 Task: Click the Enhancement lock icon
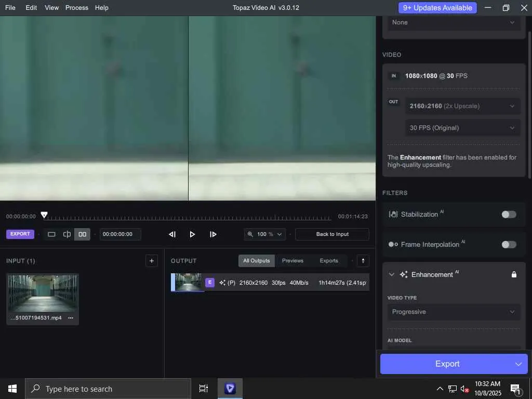(x=514, y=274)
